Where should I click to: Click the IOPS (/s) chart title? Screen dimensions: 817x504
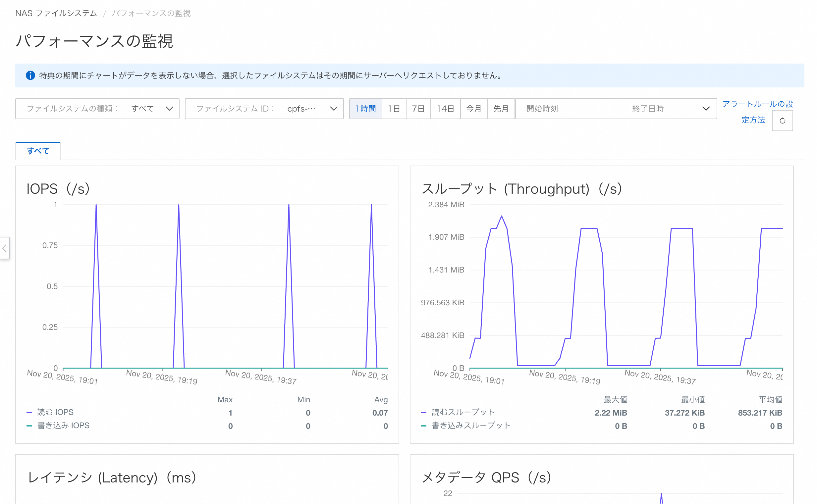(x=58, y=189)
